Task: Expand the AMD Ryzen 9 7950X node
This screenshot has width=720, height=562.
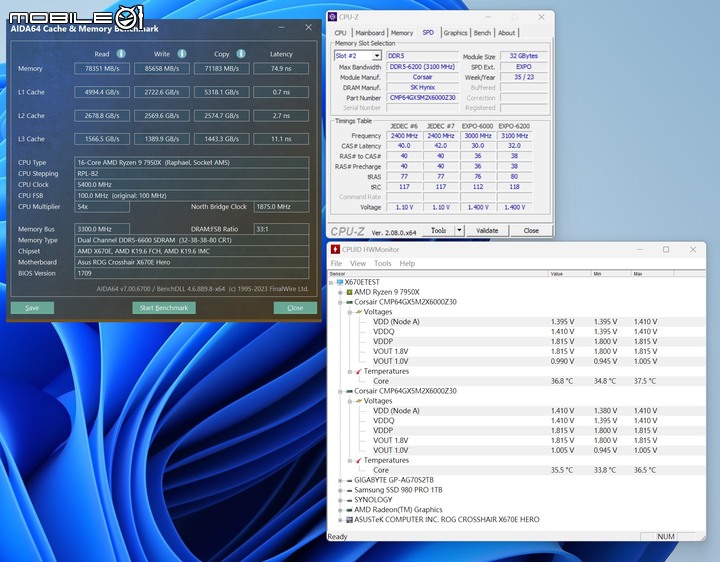Action: coord(340,292)
